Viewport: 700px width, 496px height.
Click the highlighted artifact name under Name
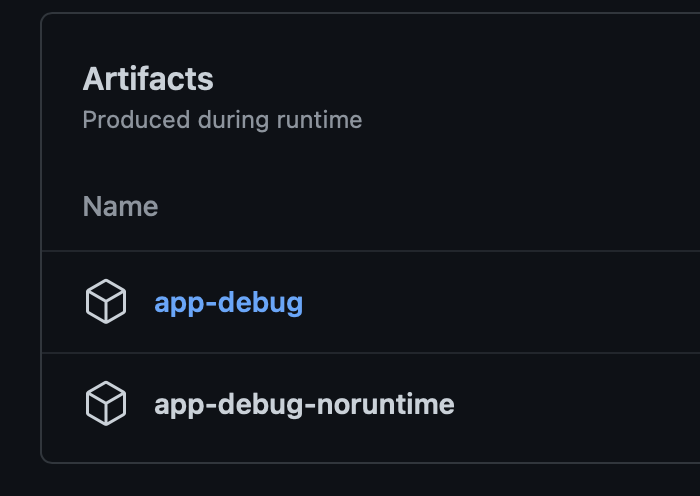[x=228, y=302]
